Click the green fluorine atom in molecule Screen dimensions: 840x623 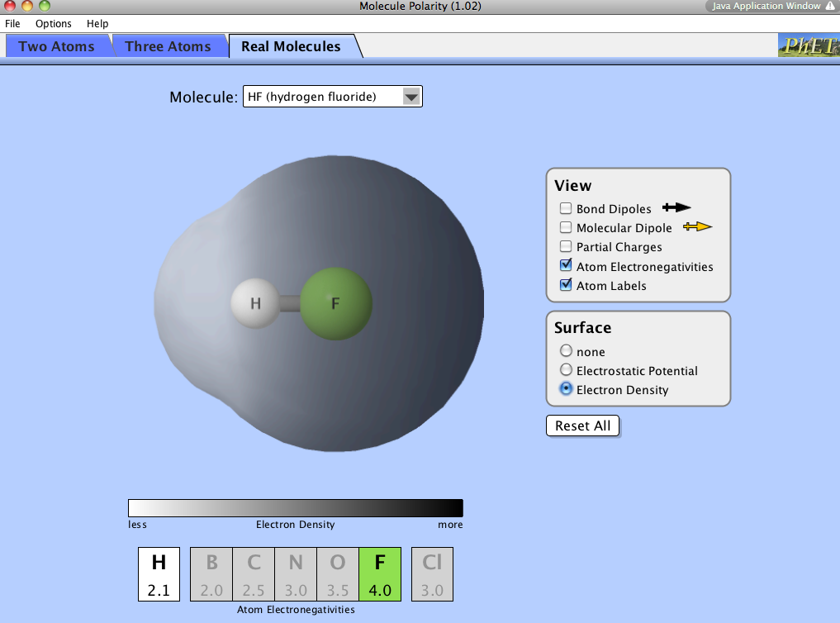click(336, 304)
